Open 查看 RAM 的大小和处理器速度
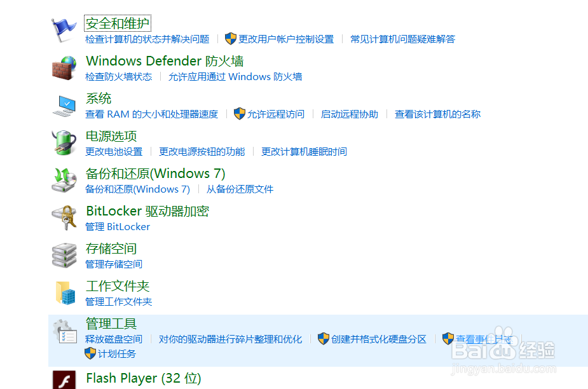Image resolution: width=588 pixels, height=389 pixels. click(151, 114)
